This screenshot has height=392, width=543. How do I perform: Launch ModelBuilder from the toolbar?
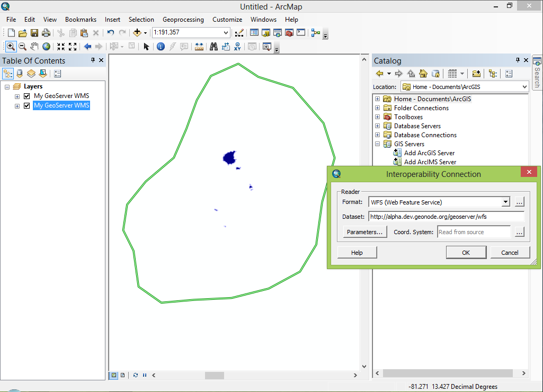coord(316,32)
